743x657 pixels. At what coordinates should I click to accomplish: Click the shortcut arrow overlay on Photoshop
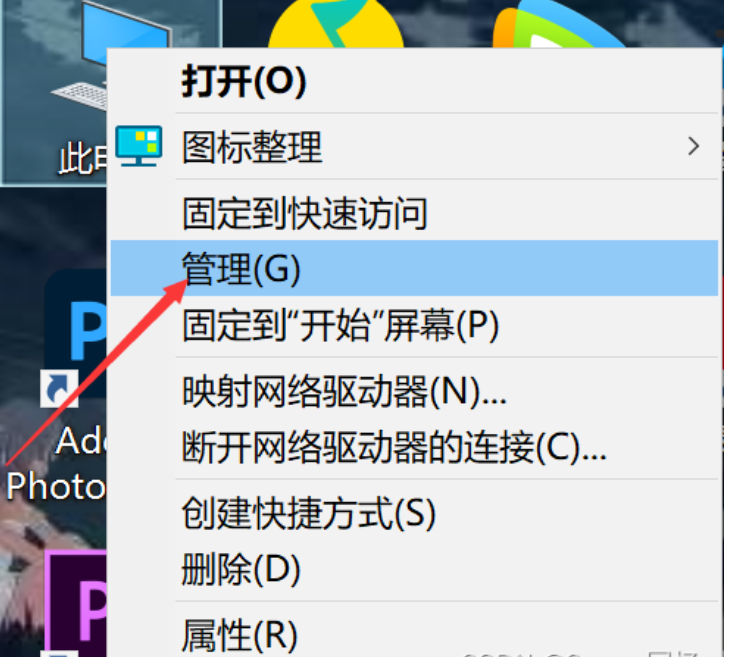59,388
